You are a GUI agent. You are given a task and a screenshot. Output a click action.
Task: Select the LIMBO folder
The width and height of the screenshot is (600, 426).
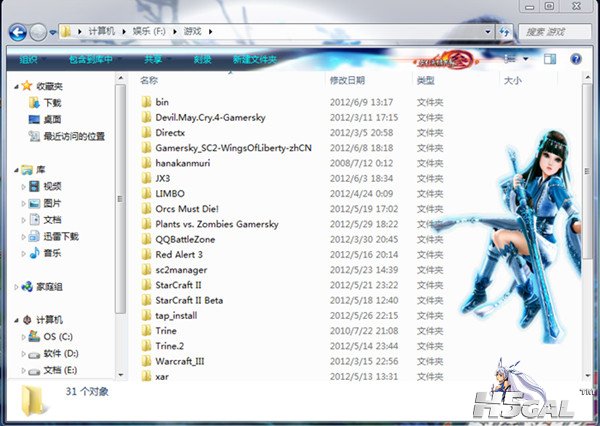pyautogui.click(x=170, y=194)
